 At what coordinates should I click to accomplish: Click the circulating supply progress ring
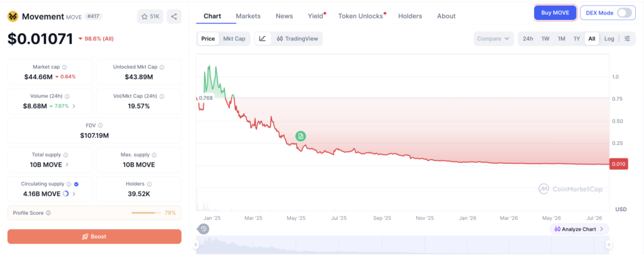[x=65, y=193]
